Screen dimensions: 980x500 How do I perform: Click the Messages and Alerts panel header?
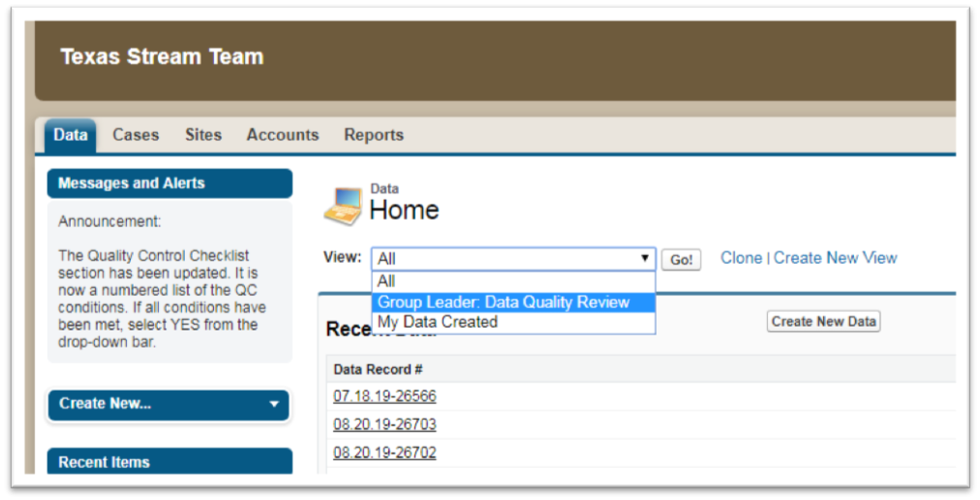(x=169, y=183)
